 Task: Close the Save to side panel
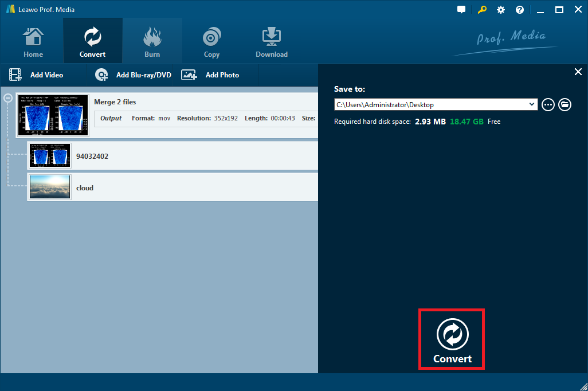[x=578, y=72]
